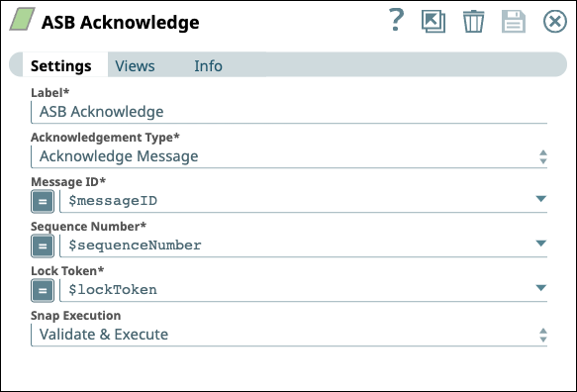This screenshot has height=392, width=577.
Task: Expand the Message ID suggestions dropdown
Action: [x=540, y=199]
